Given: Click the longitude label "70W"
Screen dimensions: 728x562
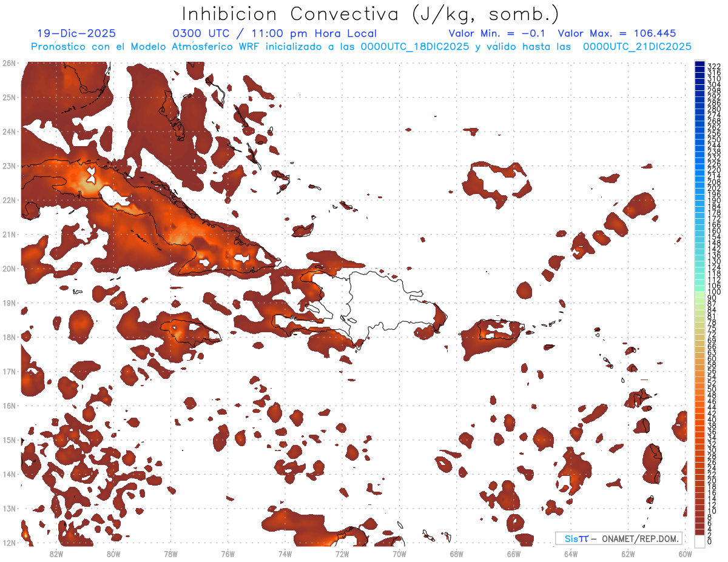Looking at the screenshot, I should tap(399, 553).
